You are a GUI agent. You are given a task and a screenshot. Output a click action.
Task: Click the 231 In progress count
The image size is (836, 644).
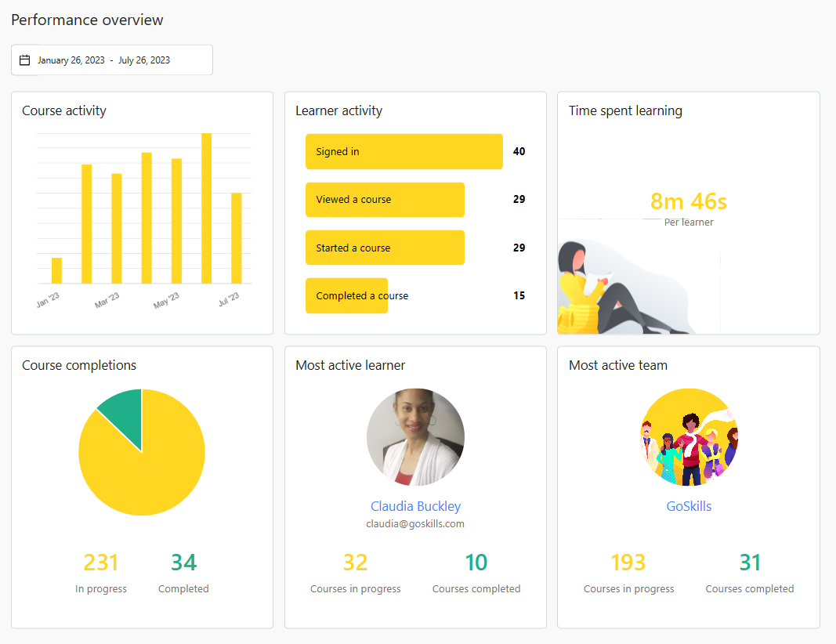point(101,563)
